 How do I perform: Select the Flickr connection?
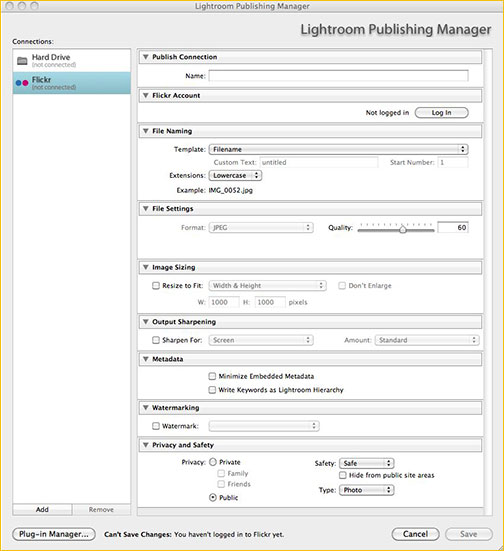(x=72, y=83)
